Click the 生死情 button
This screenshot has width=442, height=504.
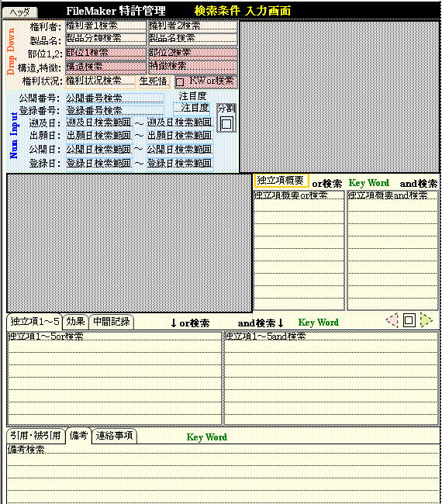coord(154,81)
